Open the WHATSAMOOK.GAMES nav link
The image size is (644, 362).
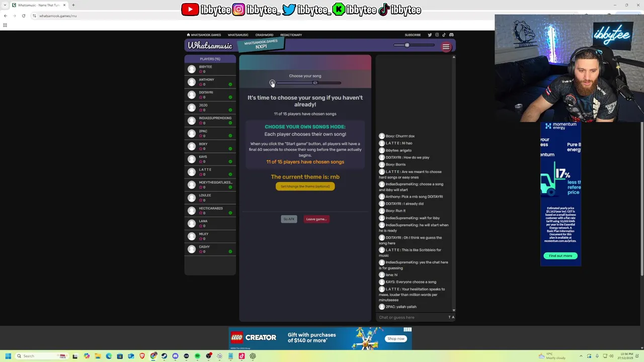206,35
